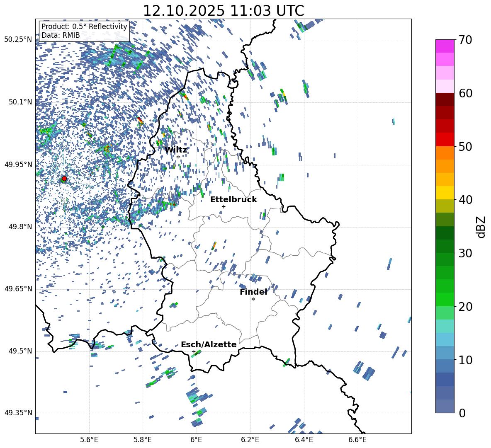491x448 pixels.
Task: Click the 6.4°E longitude label
Action: [x=304, y=440]
